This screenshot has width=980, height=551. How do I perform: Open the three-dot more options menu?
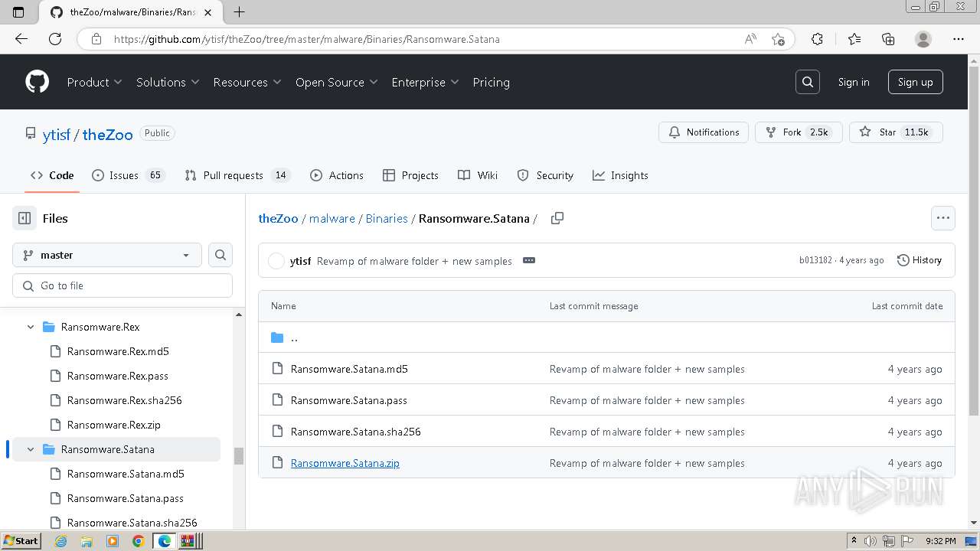click(x=942, y=218)
